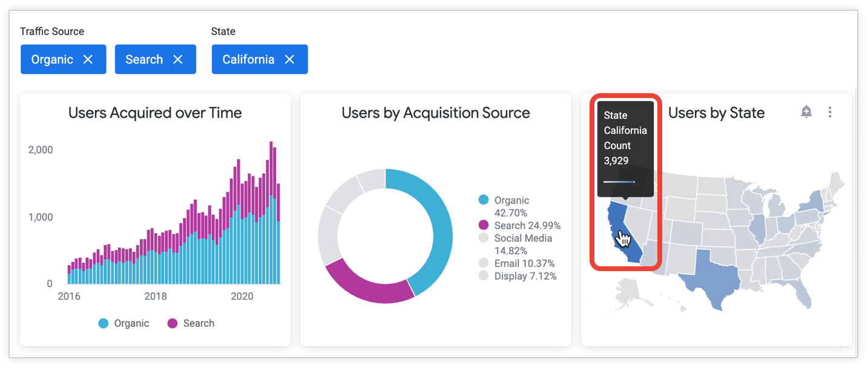Viewport: 868px width, 368px height.
Task: Click Social Media 14.82% legend entry
Action: (515, 244)
